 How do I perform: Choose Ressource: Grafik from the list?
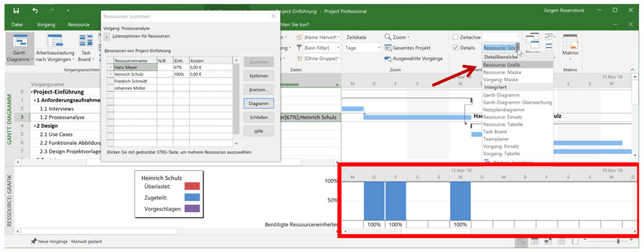click(518, 65)
